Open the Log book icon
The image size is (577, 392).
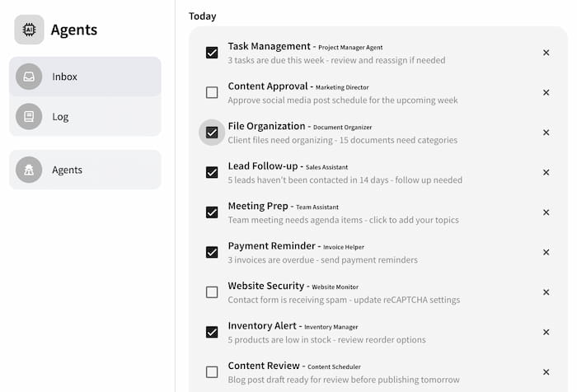29,117
